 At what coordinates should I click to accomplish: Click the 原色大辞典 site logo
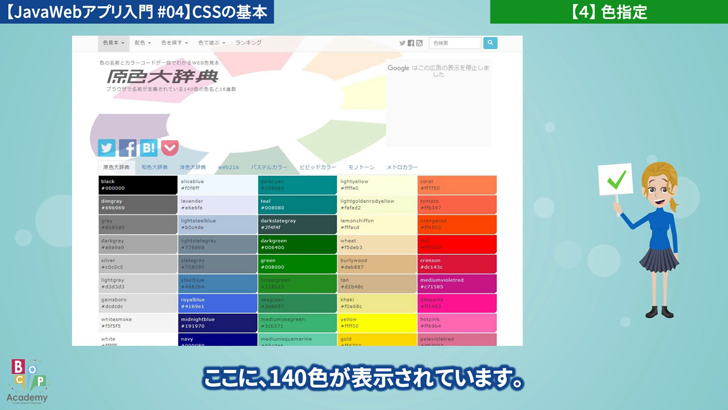pyautogui.click(x=162, y=77)
